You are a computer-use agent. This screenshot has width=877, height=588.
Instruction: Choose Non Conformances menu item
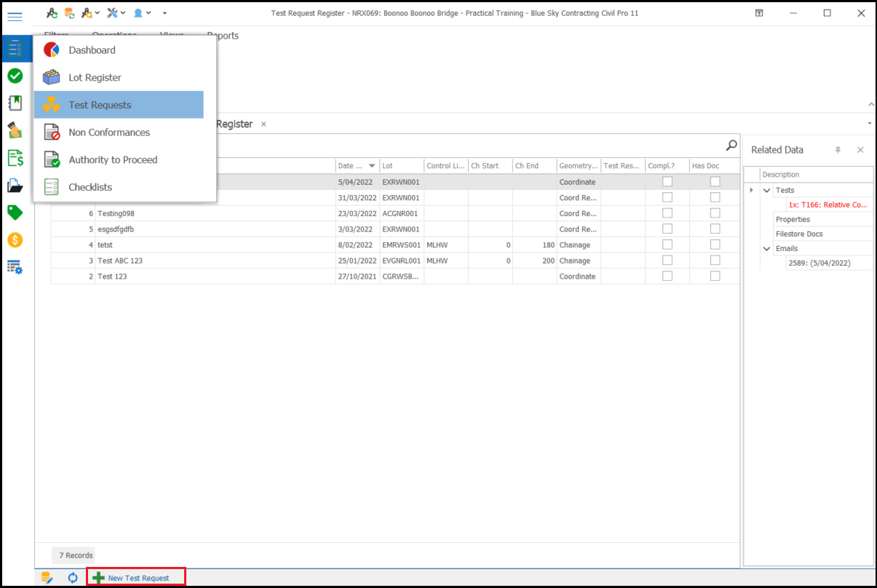(x=109, y=132)
